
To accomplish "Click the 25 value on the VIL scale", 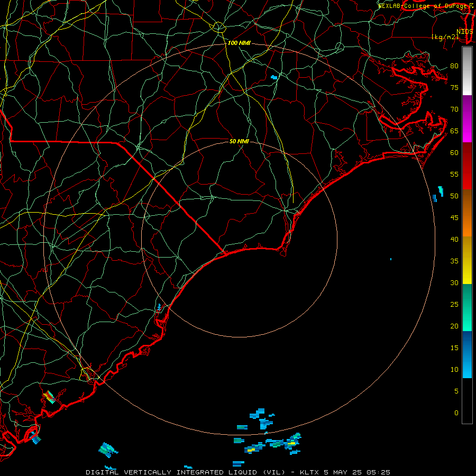I will [454, 305].
